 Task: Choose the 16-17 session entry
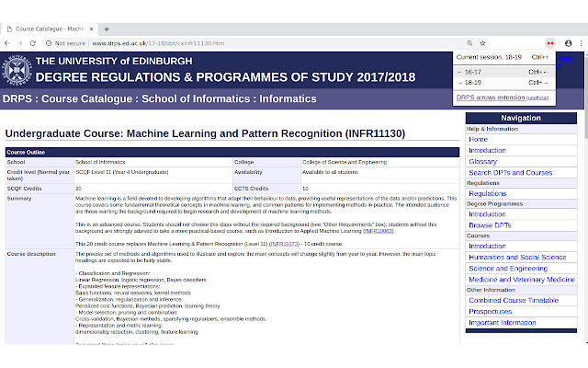[x=503, y=72]
